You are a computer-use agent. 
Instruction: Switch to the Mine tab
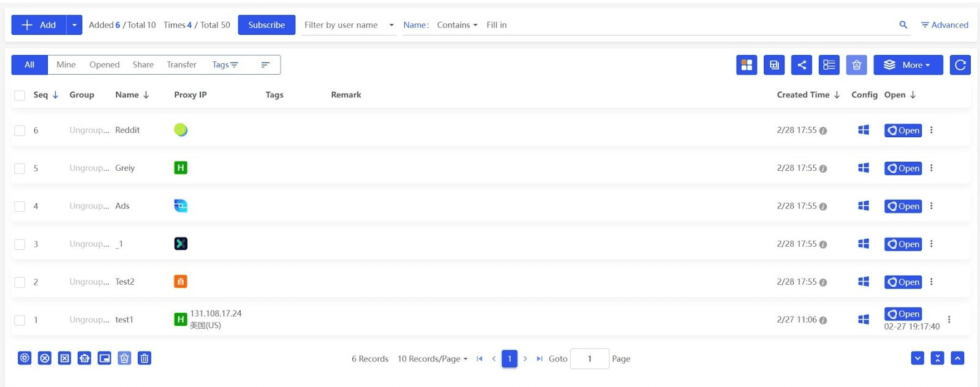[x=66, y=65]
